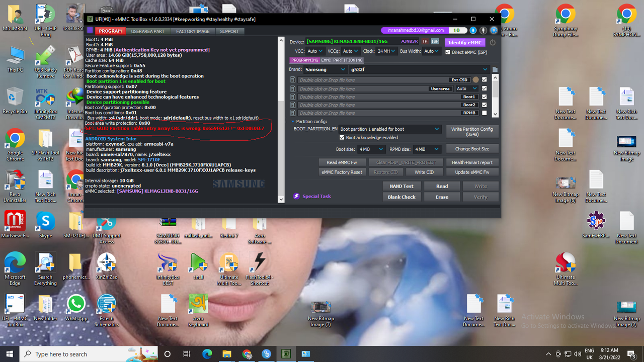This screenshot has height=362, width=644.
Task: Click the eMMC Factory Reset button
Action: tap(342, 172)
